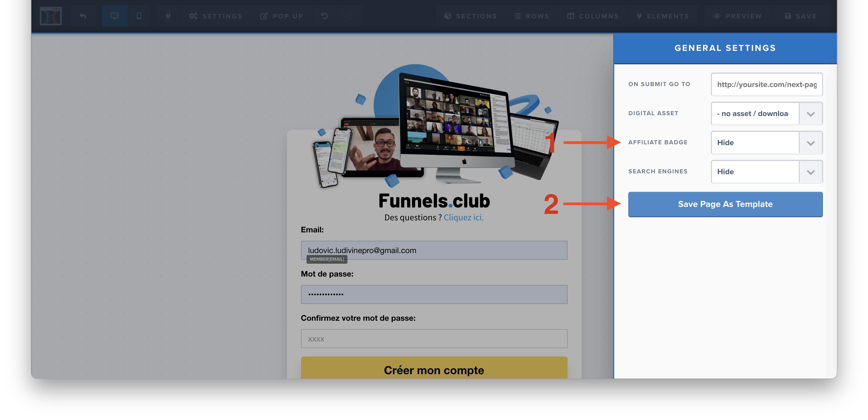
Task: Click the redo icon
Action: (x=350, y=16)
